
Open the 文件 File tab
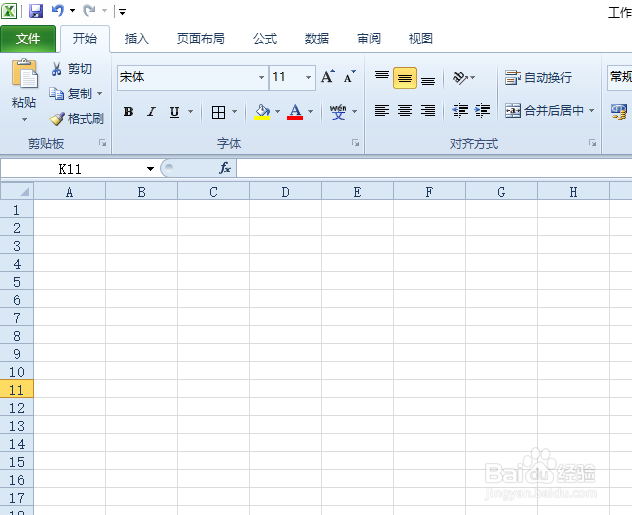click(28, 39)
